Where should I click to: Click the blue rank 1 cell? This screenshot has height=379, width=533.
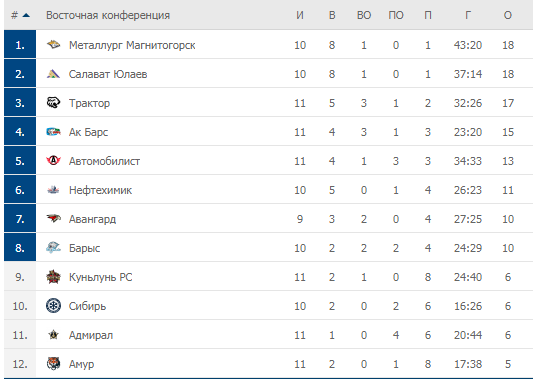tap(20, 44)
